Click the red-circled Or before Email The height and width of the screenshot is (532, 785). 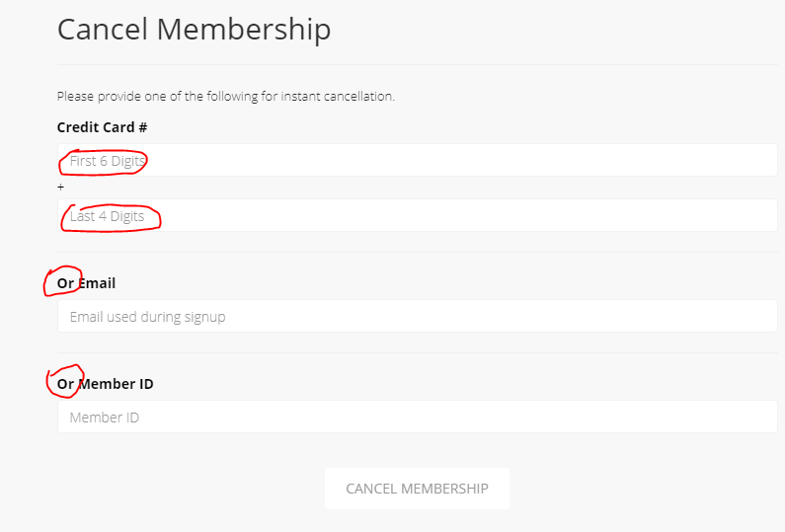pos(63,281)
